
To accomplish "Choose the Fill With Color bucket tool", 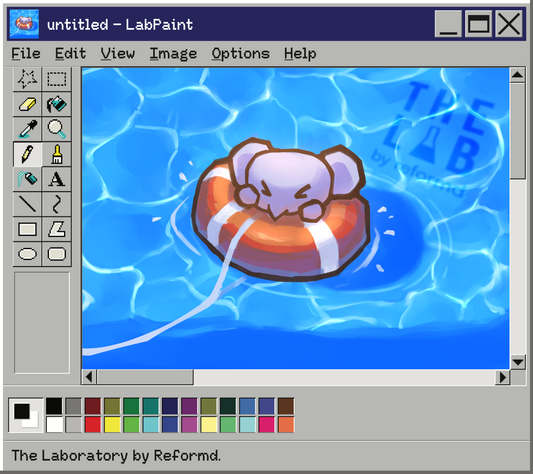I will (56, 104).
